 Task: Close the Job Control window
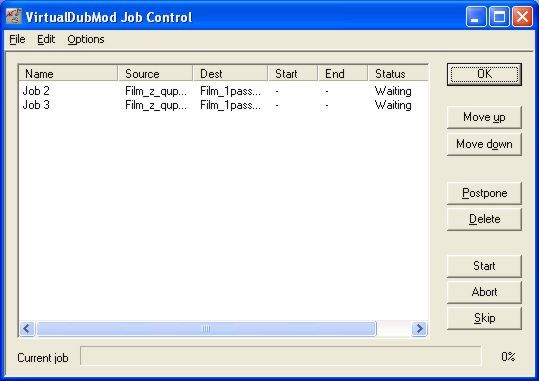[x=522, y=16]
